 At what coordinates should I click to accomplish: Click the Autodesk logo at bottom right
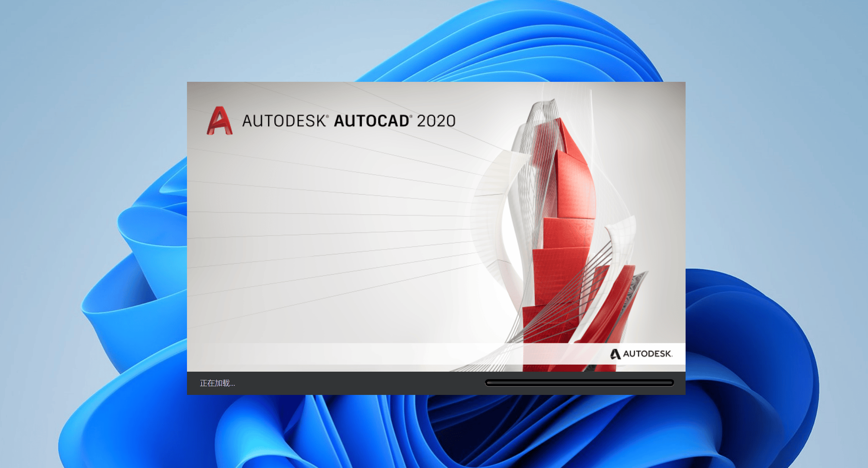pos(641,354)
